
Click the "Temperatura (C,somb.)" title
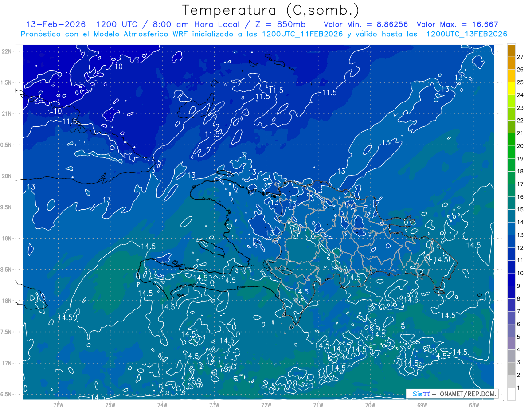point(271,11)
